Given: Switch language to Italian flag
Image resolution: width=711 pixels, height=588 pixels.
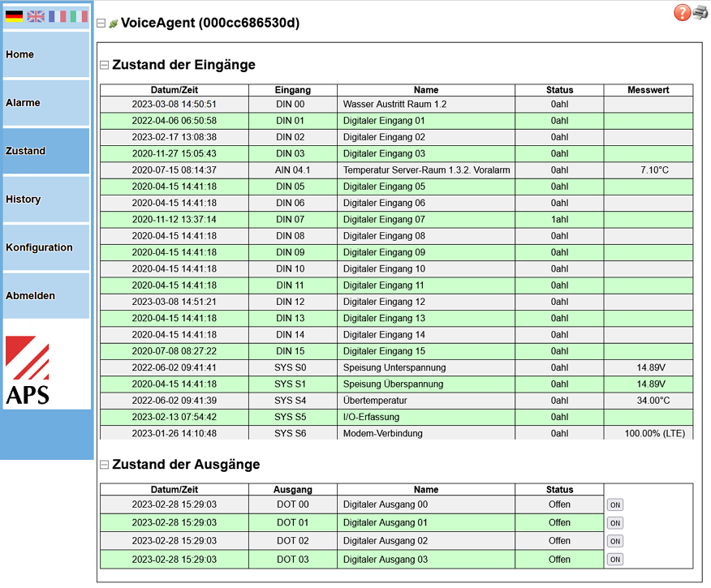Looking at the screenshot, I should [x=79, y=16].
